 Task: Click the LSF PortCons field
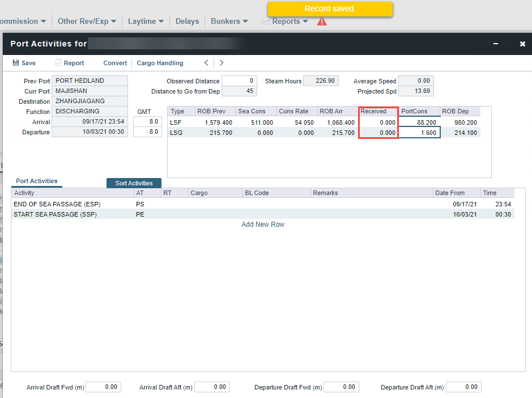click(x=419, y=122)
